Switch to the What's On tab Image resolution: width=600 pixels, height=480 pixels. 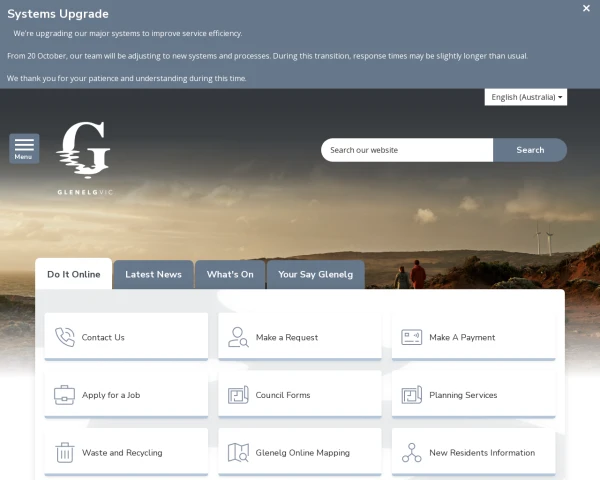click(230, 274)
